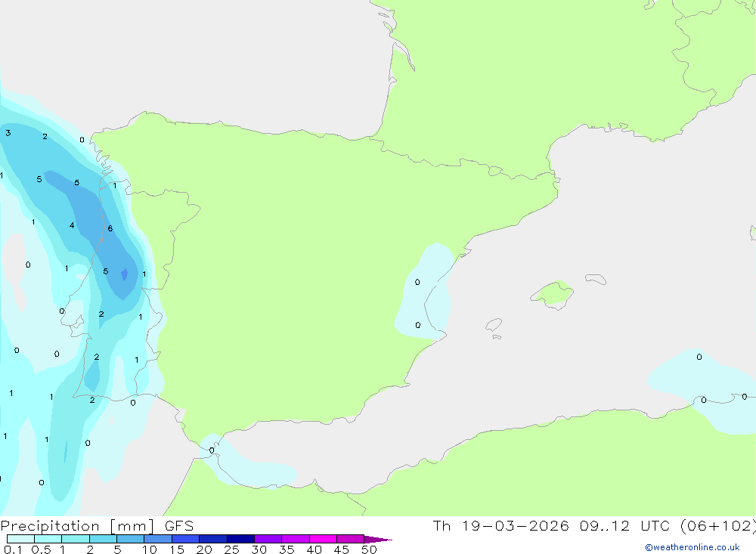Click the legend label '20'
Image resolution: width=756 pixels, height=554 pixels.
204,549
